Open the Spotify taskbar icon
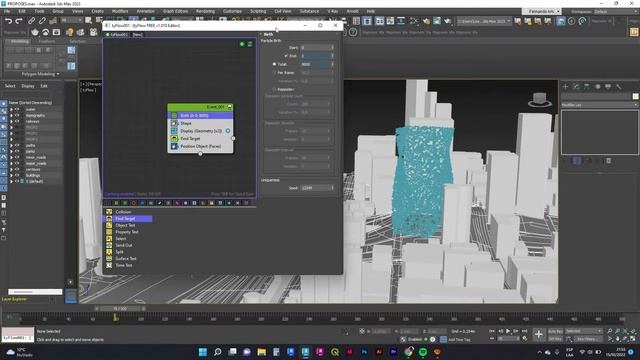 [x=423, y=352]
